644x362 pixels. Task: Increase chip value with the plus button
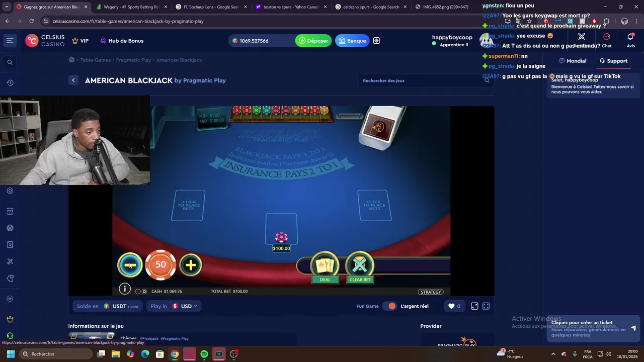click(191, 265)
